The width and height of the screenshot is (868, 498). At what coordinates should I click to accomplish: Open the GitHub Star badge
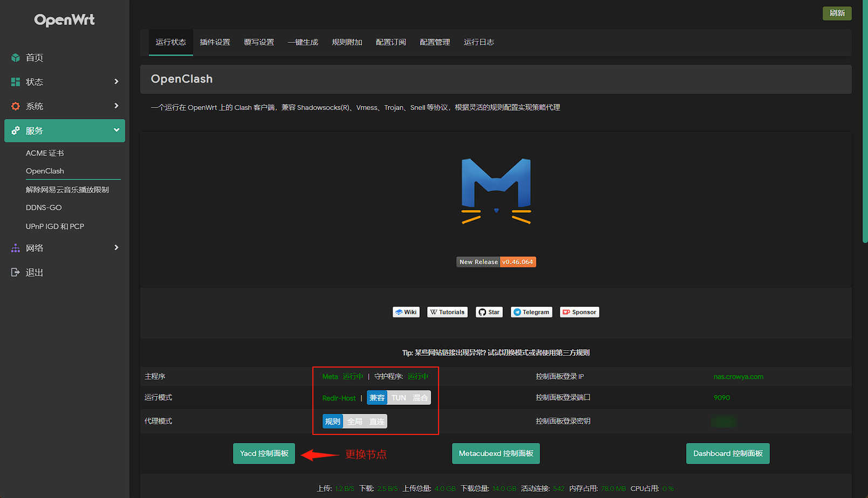point(489,312)
